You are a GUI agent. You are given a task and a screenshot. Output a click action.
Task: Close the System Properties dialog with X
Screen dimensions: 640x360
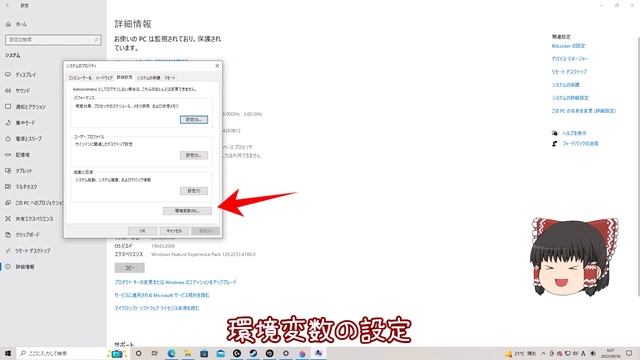coord(217,66)
